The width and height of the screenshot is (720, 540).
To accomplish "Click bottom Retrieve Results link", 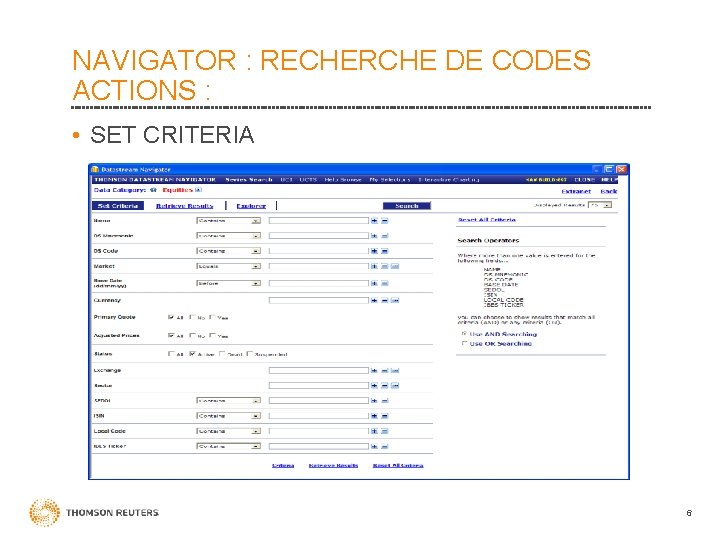I will (x=333, y=466).
